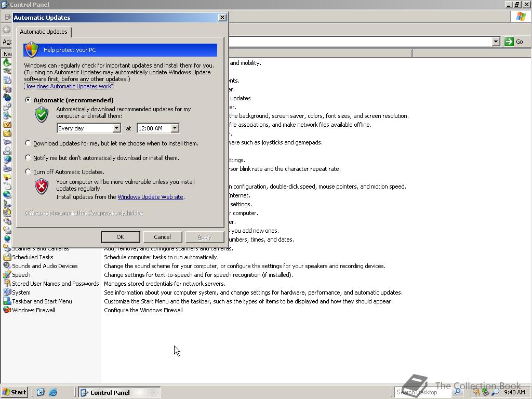The width and height of the screenshot is (532, 399).
Task: Click the magnifier tray icon beside clock
Action: tap(495, 392)
